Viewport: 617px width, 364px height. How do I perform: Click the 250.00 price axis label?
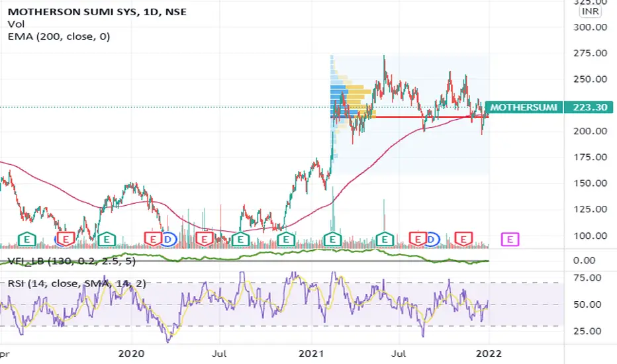[x=590, y=79]
